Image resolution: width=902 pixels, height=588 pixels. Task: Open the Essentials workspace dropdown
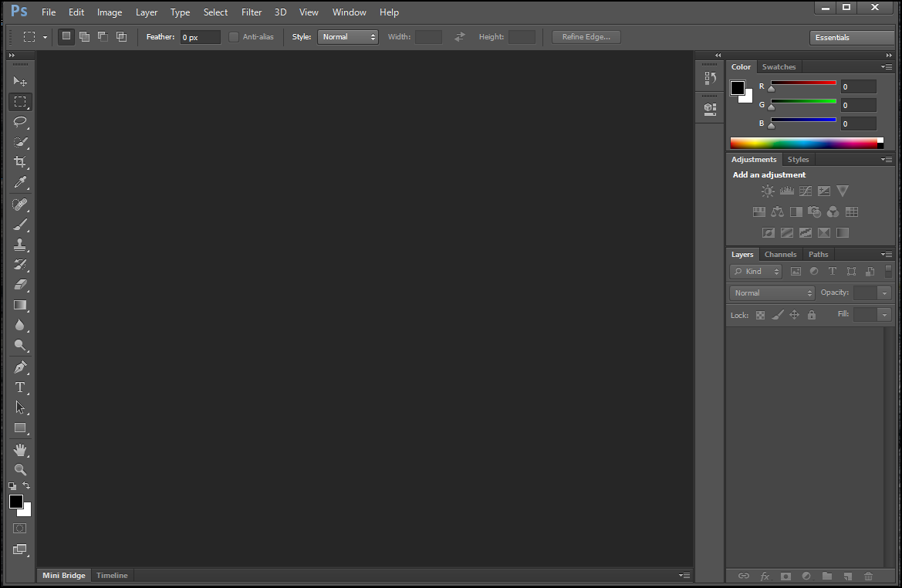click(x=853, y=37)
